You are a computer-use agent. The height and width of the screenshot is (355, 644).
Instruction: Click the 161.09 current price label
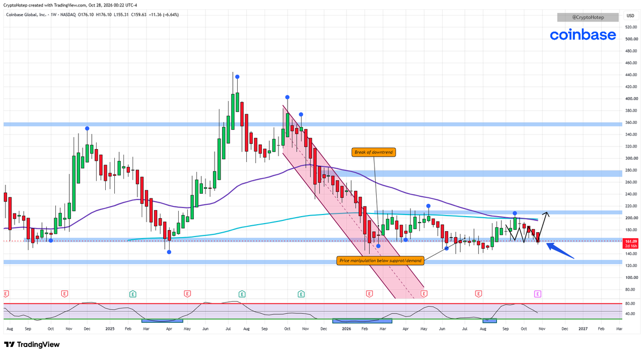631,241
